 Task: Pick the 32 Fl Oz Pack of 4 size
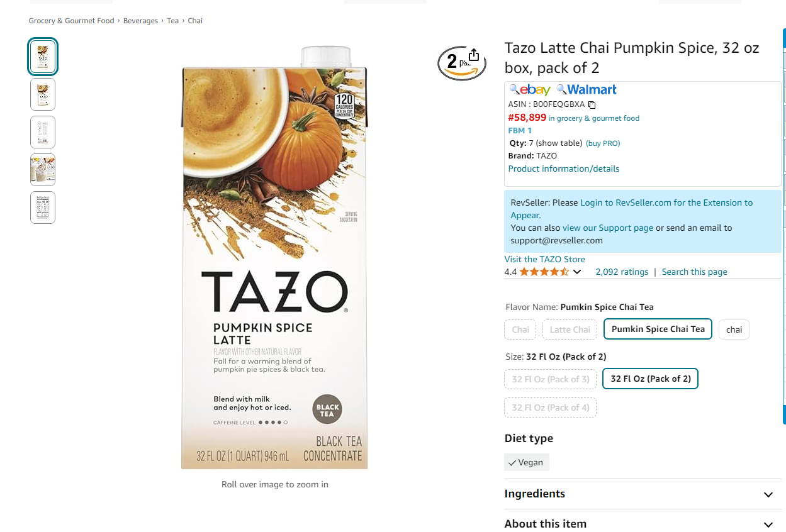pos(551,407)
